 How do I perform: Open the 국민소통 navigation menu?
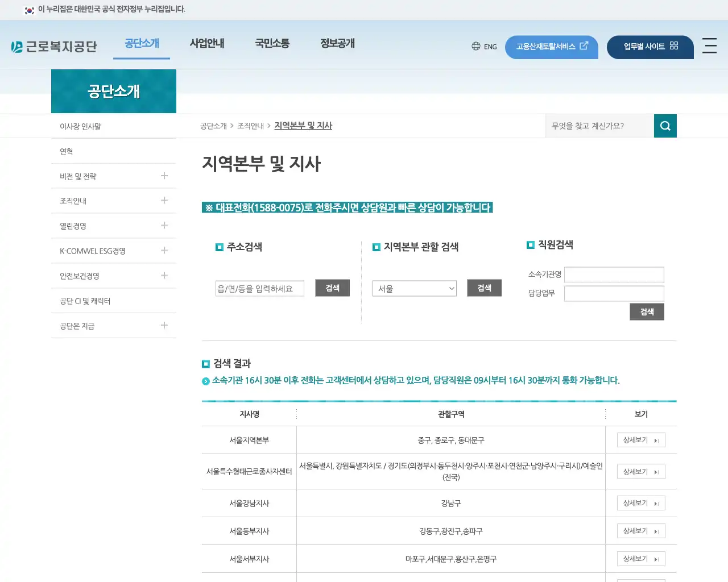(x=272, y=43)
